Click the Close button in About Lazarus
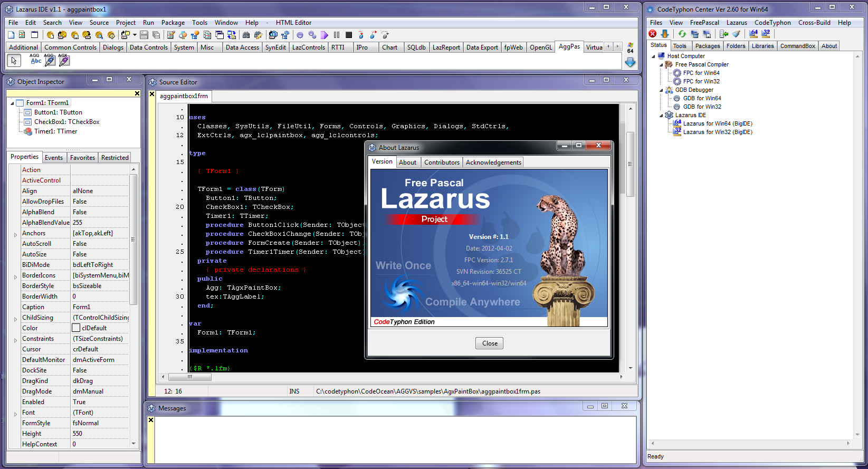Screen dimensions: 868x469 [x=490, y=343]
